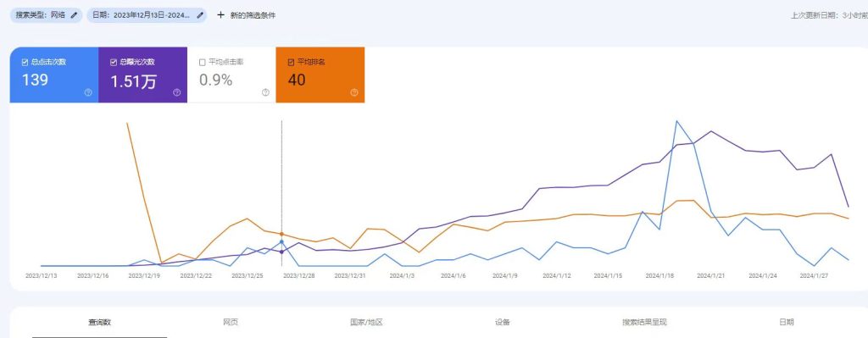Toggle the 平均排名 checkbox
868x338 pixels.
coord(292,62)
